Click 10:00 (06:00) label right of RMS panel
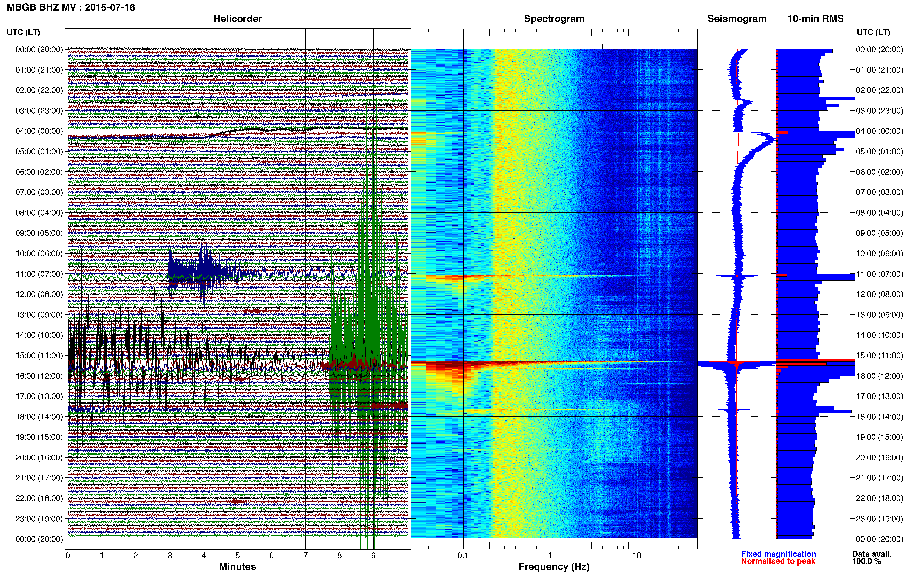 click(x=879, y=253)
